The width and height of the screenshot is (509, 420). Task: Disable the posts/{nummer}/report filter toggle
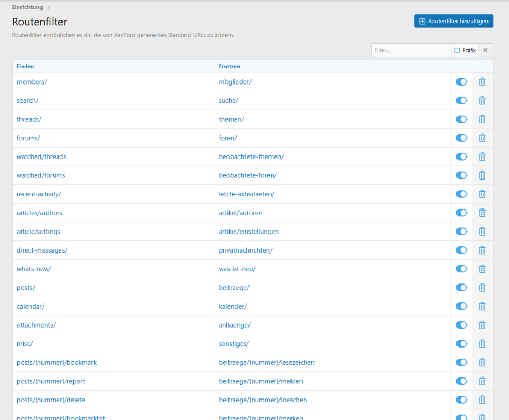pos(461,381)
